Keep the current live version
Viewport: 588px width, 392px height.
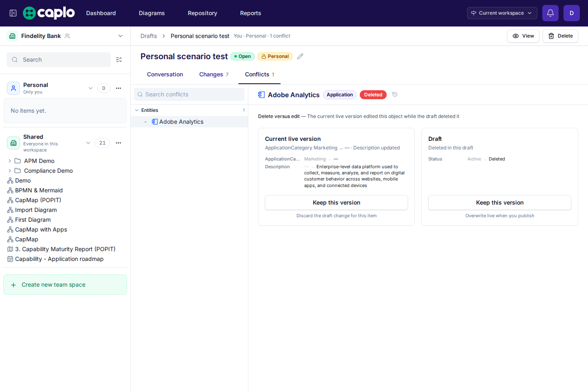click(x=336, y=203)
